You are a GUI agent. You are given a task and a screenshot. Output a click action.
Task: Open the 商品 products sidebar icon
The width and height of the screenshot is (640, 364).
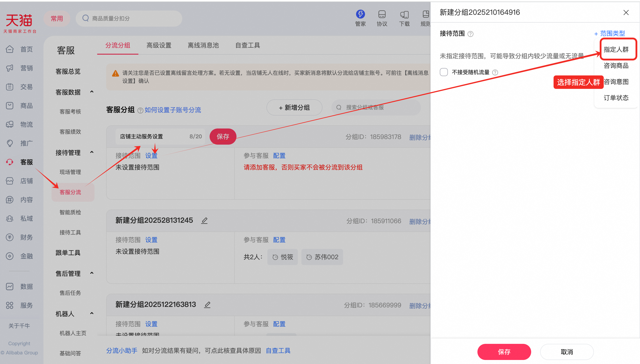[9, 105]
